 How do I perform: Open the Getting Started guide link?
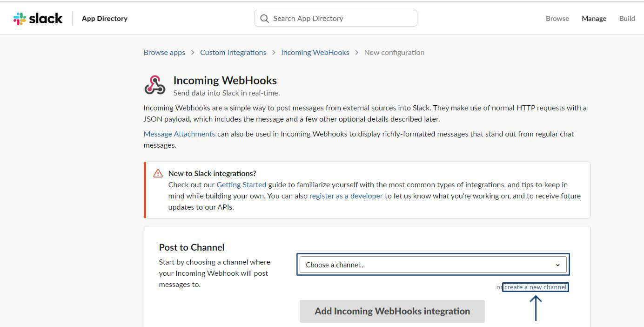point(241,185)
